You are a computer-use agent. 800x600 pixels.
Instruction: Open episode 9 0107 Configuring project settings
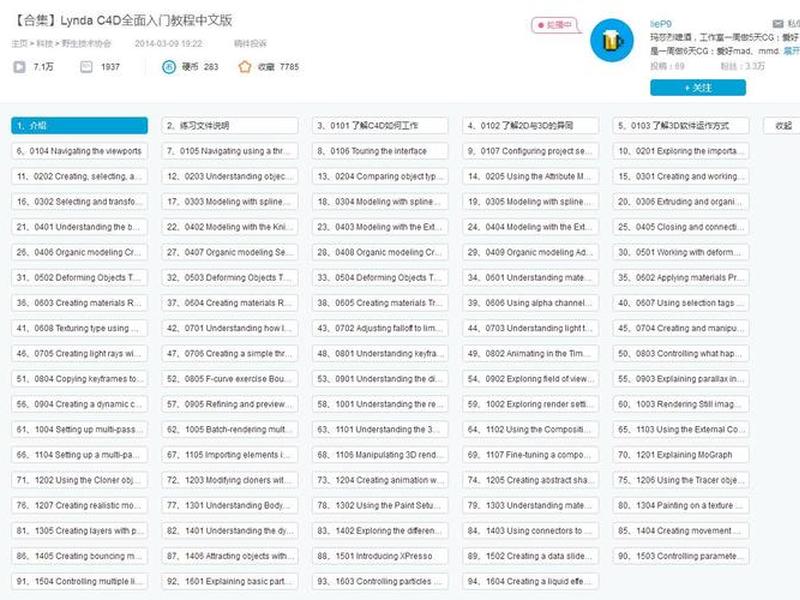pos(531,151)
